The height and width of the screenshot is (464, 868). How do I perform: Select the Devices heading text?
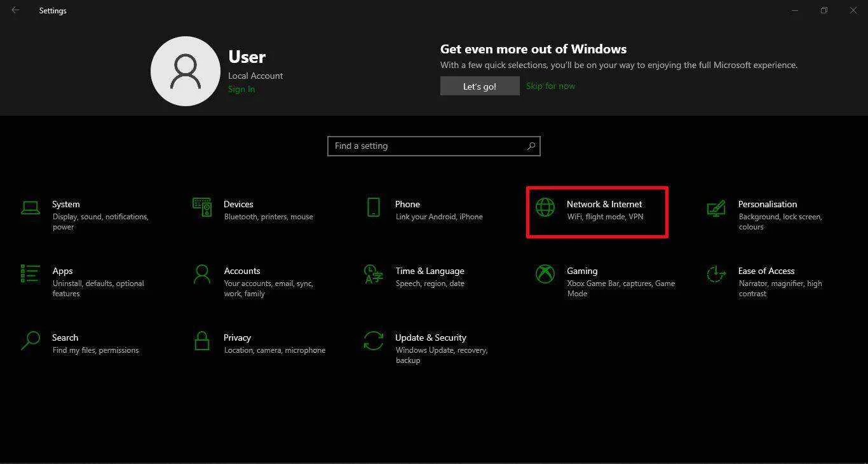click(238, 204)
